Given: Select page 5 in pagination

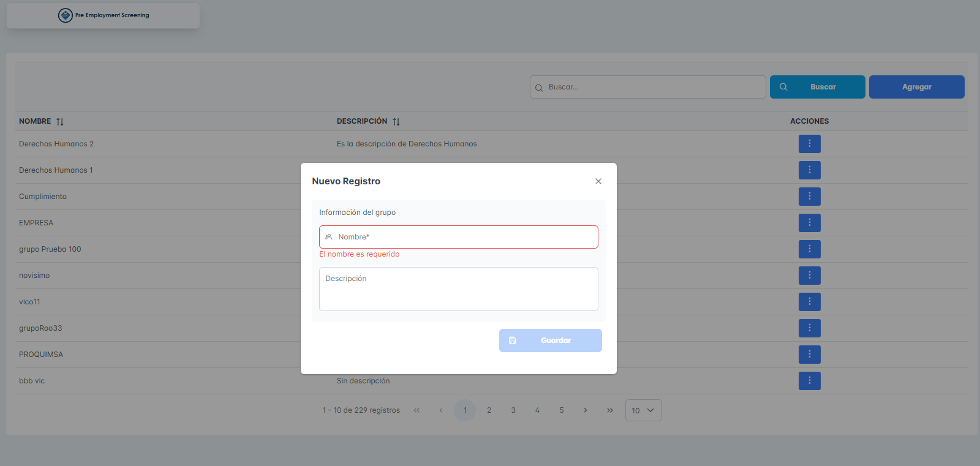Looking at the screenshot, I should (x=562, y=410).
